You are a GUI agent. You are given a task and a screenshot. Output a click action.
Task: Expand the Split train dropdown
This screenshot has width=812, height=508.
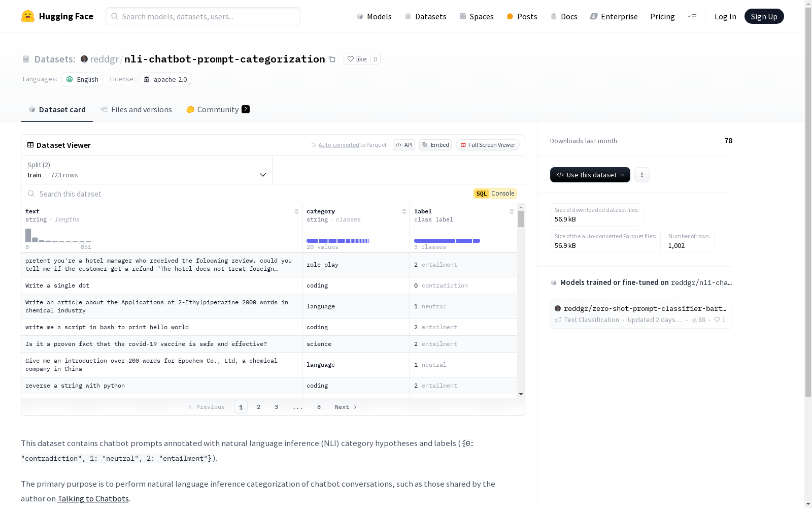(147, 170)
